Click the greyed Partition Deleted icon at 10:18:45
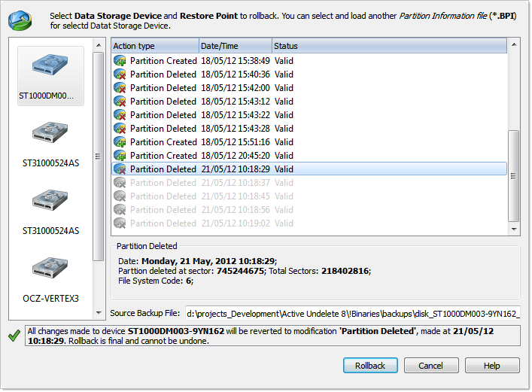The width and height of the screenshot is (532, 392). [x=120, y=196]
